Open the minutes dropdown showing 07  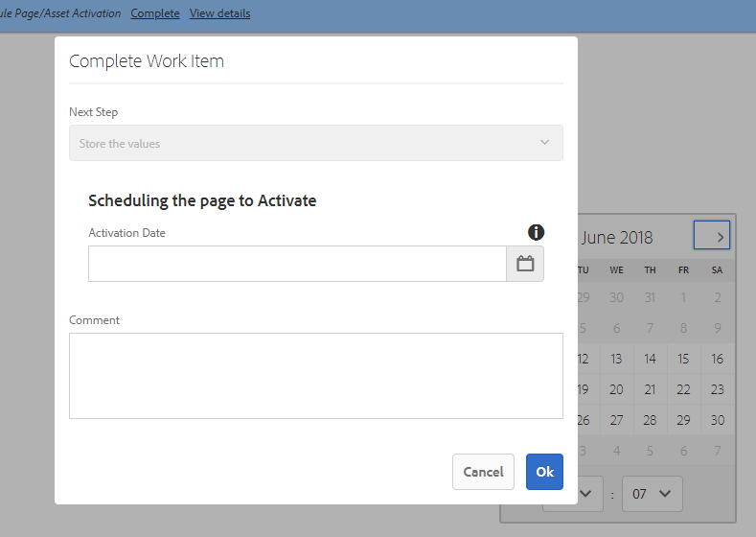tap(652, 494)
